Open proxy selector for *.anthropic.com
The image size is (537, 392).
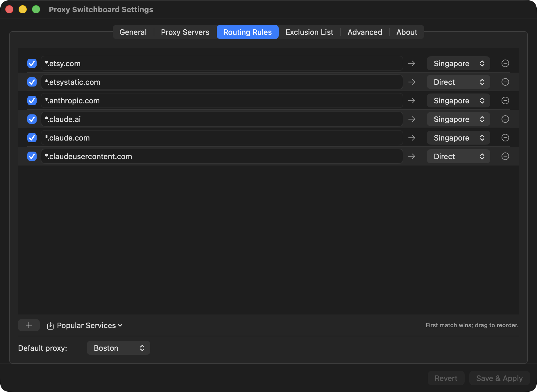[458, 100]
